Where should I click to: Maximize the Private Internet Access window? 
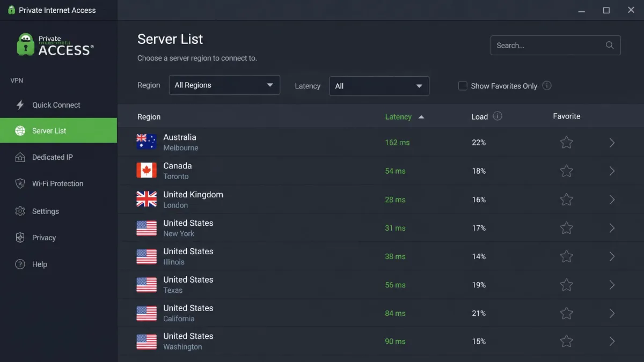(606, 10)
